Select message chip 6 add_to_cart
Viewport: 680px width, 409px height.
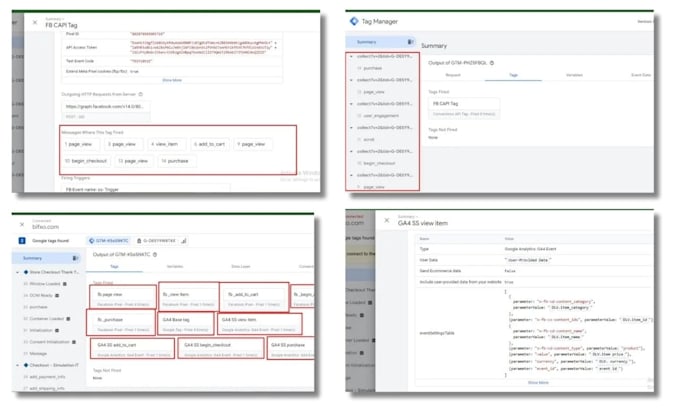211,144
